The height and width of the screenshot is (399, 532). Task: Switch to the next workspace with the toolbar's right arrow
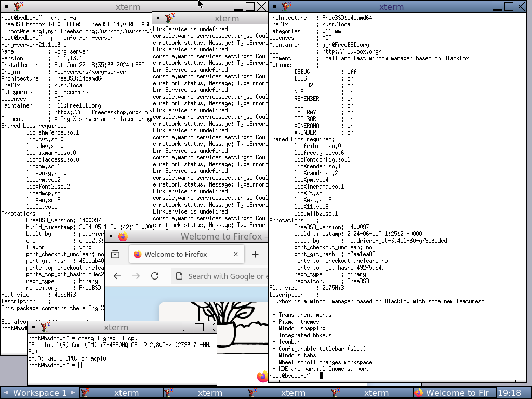coord(73,393)
